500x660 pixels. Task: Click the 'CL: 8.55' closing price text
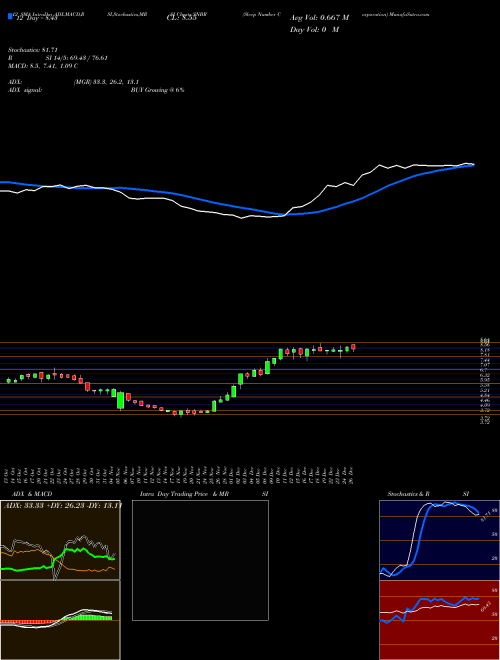(182, 19)
